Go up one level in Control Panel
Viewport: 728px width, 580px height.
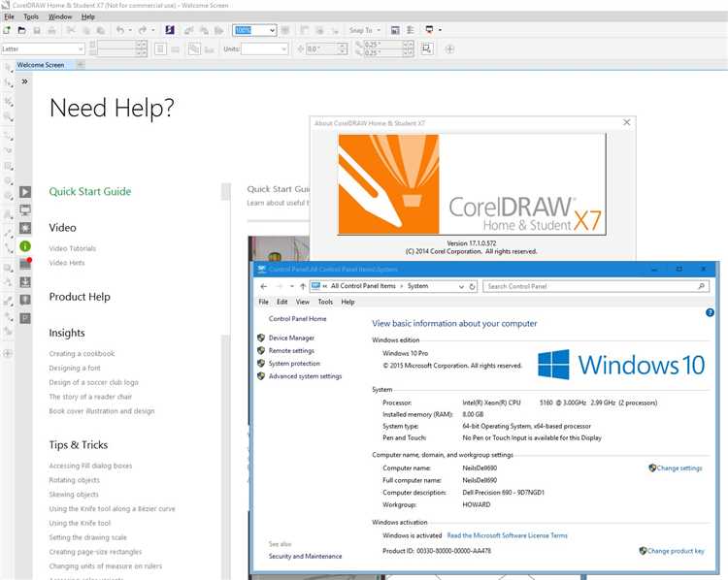(x=303, y=286)
